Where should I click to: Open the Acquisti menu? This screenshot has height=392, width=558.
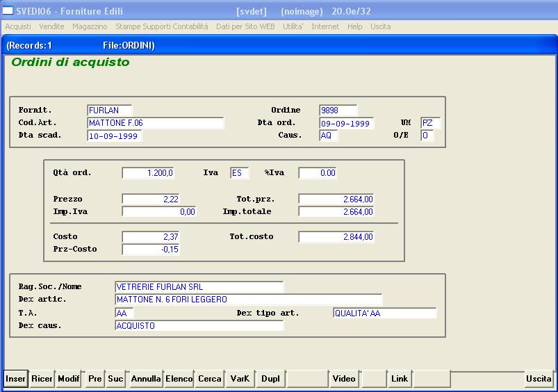coord(18,26)
